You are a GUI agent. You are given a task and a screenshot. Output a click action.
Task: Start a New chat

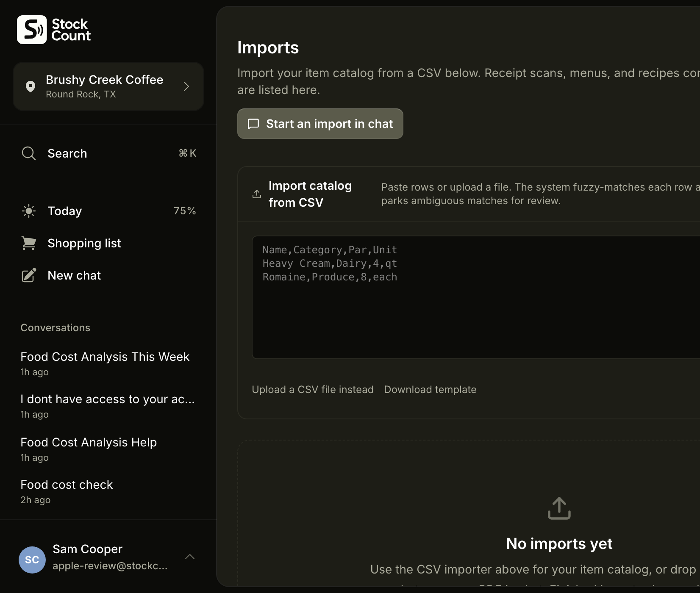click(108, 275)
